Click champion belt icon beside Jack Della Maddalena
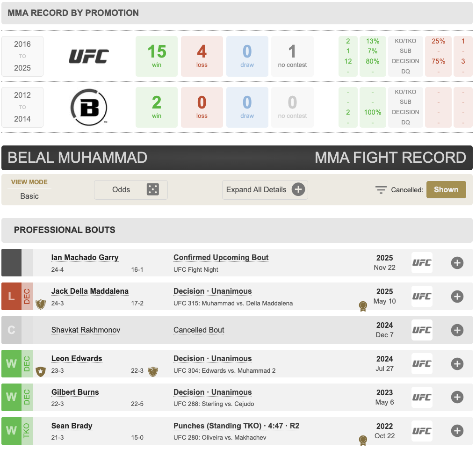Viewport: 476px width, 449px height. [x=40, y=304]
